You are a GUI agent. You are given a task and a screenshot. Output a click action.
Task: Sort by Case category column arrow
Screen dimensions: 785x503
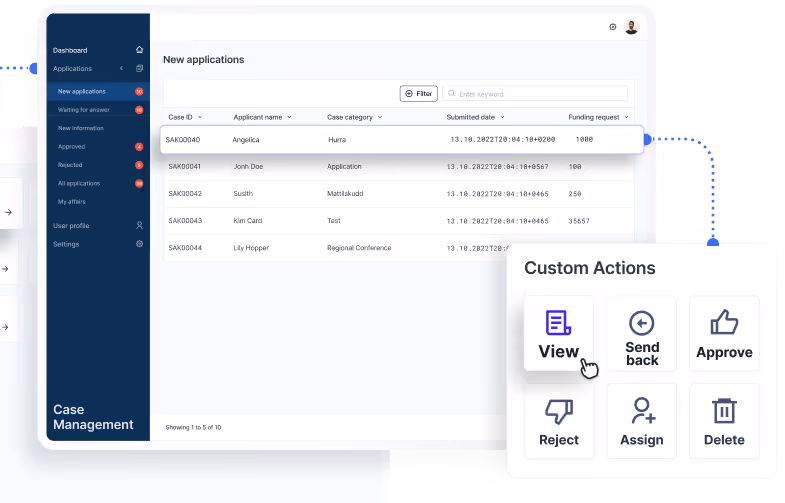coord(380,117)
